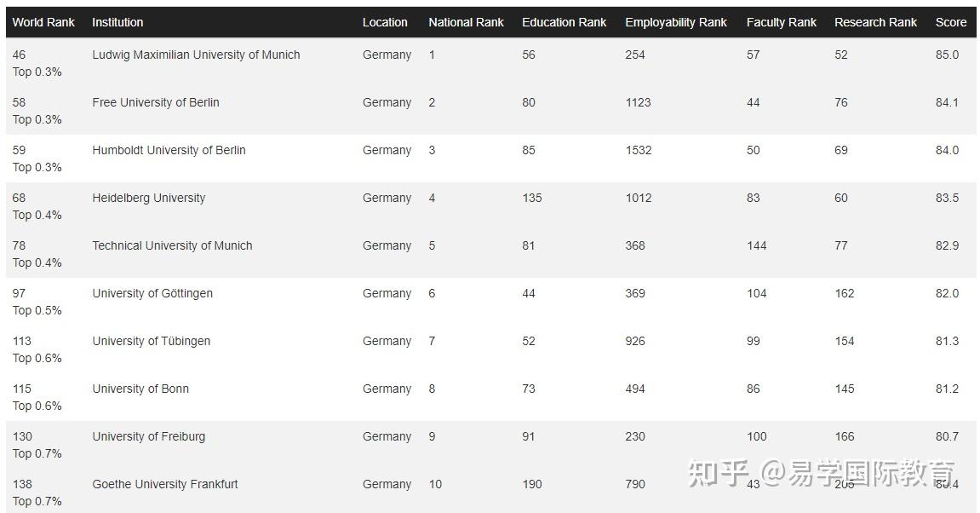Image resolution: width=980 pixels, height=513 pixels.
Task: Select Free University of Berlin
Action: (x=156, y=102)
